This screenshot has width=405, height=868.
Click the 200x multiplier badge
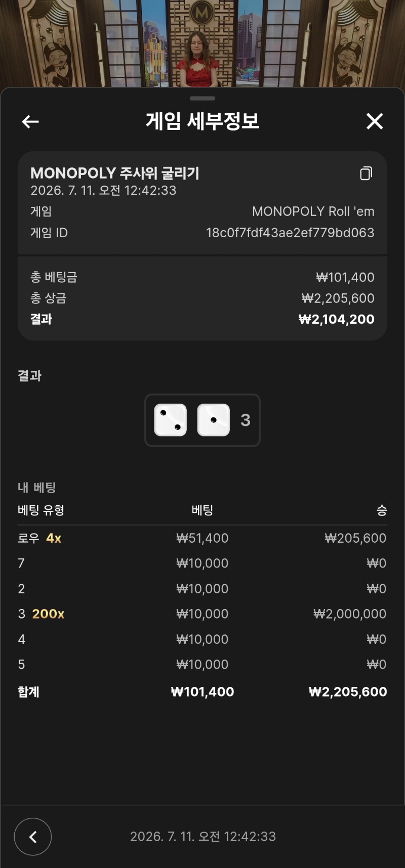[x=48, y=614]
